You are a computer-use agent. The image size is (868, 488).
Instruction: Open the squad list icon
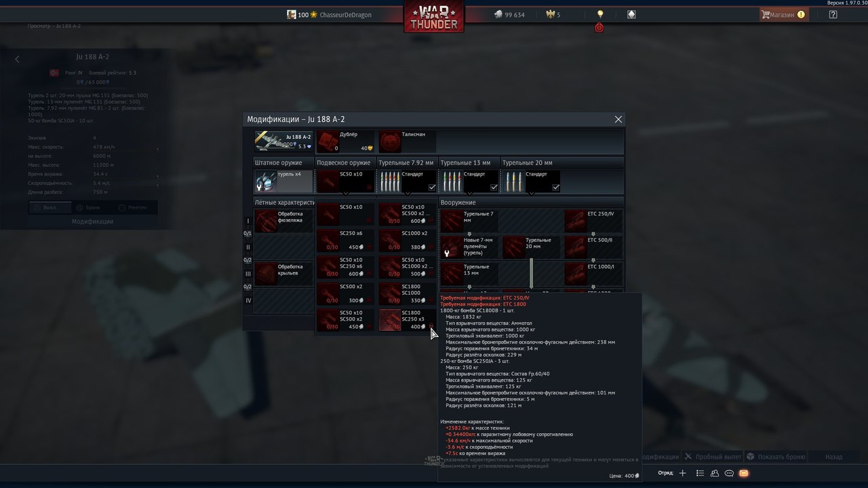[701, 473]
